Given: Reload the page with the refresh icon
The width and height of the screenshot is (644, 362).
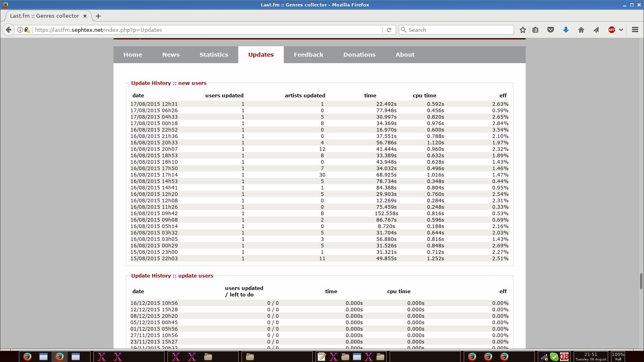Looking at the screenshot, I should (x=389, y=30).
